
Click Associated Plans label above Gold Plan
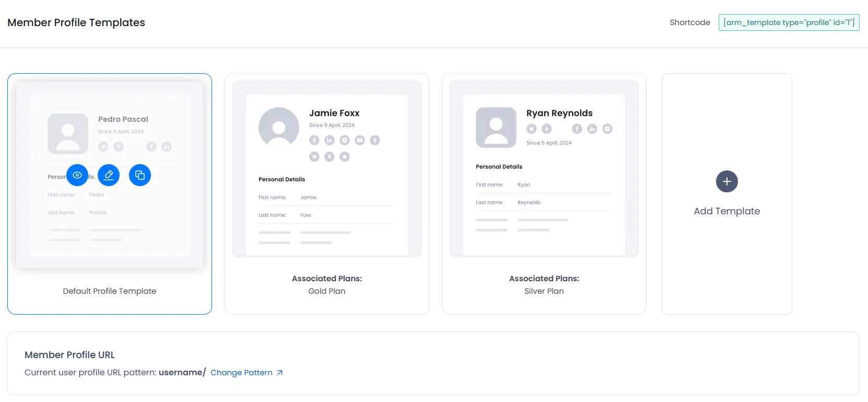[x=327, y=279]
